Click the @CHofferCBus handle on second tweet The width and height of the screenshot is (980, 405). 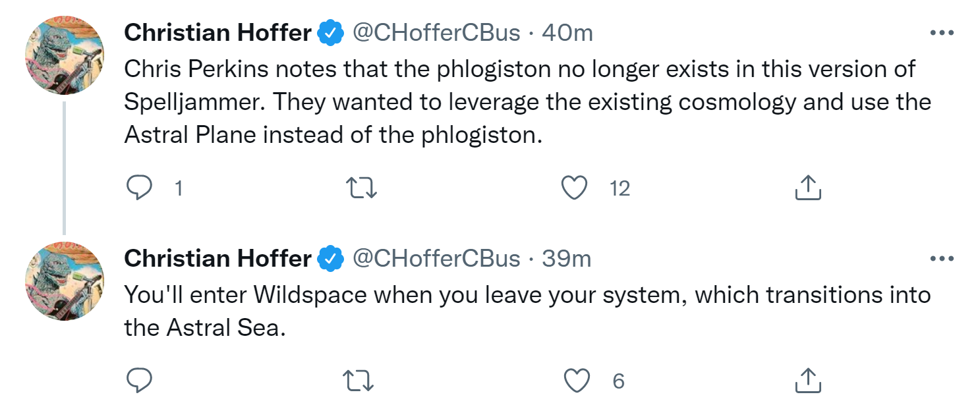(437, 259)
